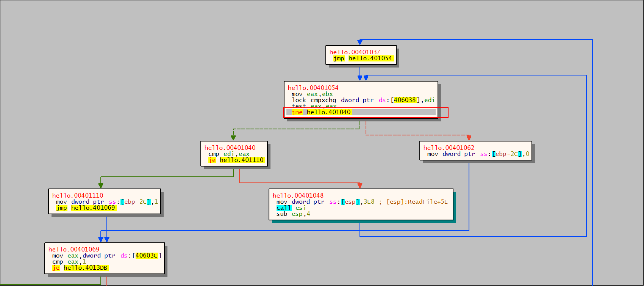This screenshot has width=644, height=286.
Task: Click the mov [ebp-2C],1 instruction
Action: [107, 202]
